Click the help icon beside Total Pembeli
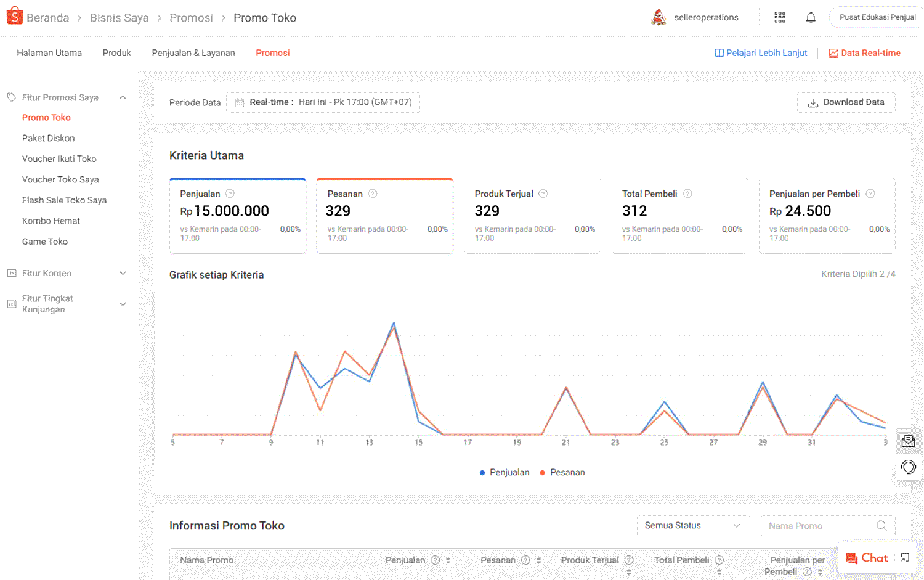Viewport: 924px width, 580px height. tap(687, 194)
